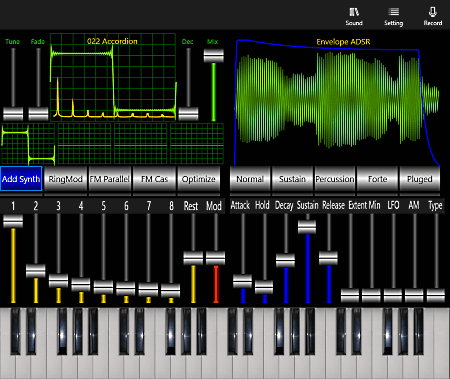Click harmonic 5 slider handle
This screenshot has height=379, width=450.
103,288
